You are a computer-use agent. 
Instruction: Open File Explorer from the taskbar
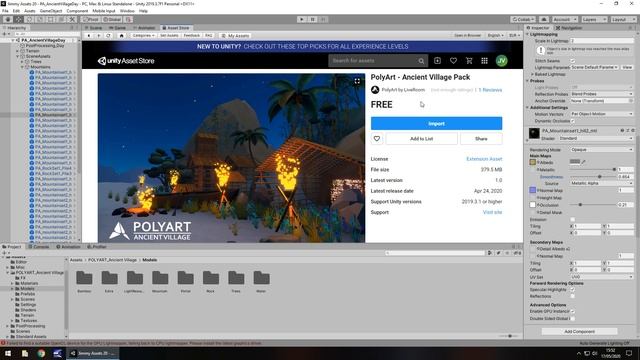pyautogui.click(x=25, y=353)
